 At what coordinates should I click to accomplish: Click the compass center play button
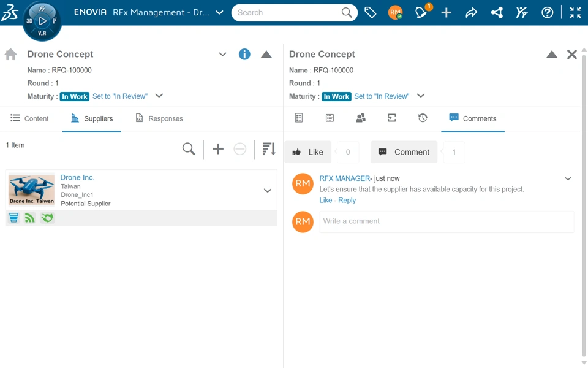42,21
